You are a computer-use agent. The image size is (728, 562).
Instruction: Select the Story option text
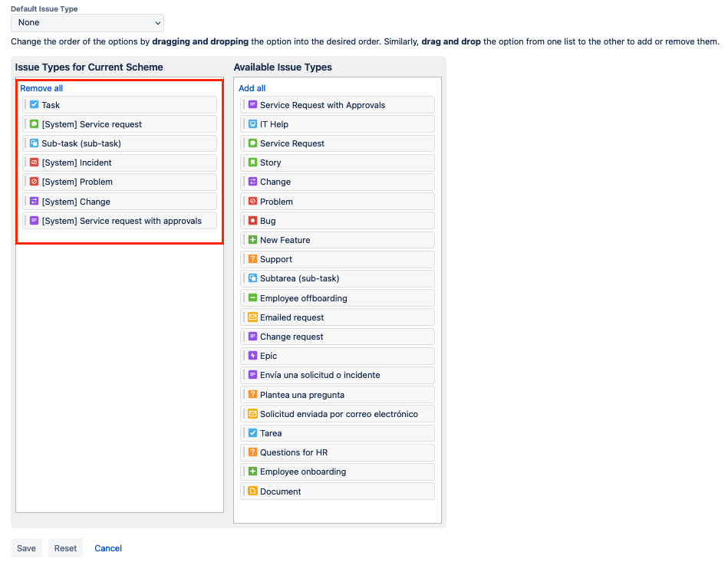[x=270, y=163]
